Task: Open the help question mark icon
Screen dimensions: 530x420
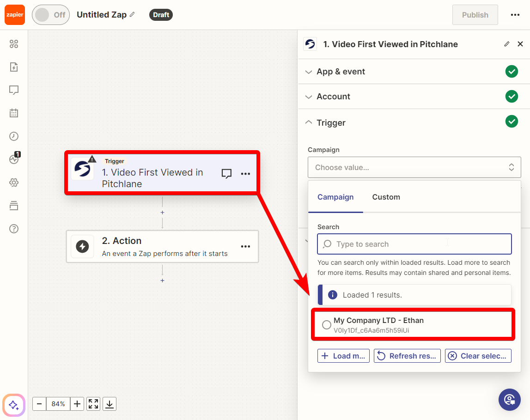Action: click(x=14, y=229)
